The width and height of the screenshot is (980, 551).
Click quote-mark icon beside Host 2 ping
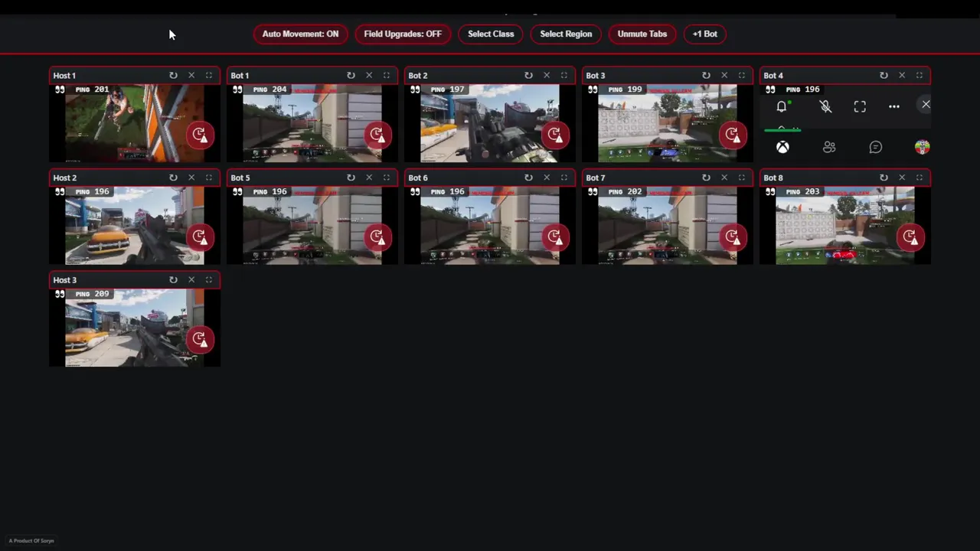click(x=60, y=192)
